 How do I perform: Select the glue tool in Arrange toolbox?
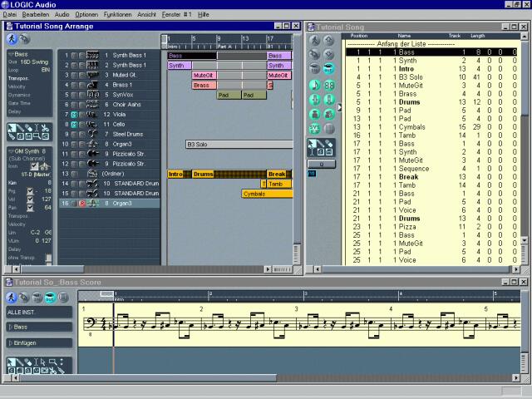tap(12, 136)
